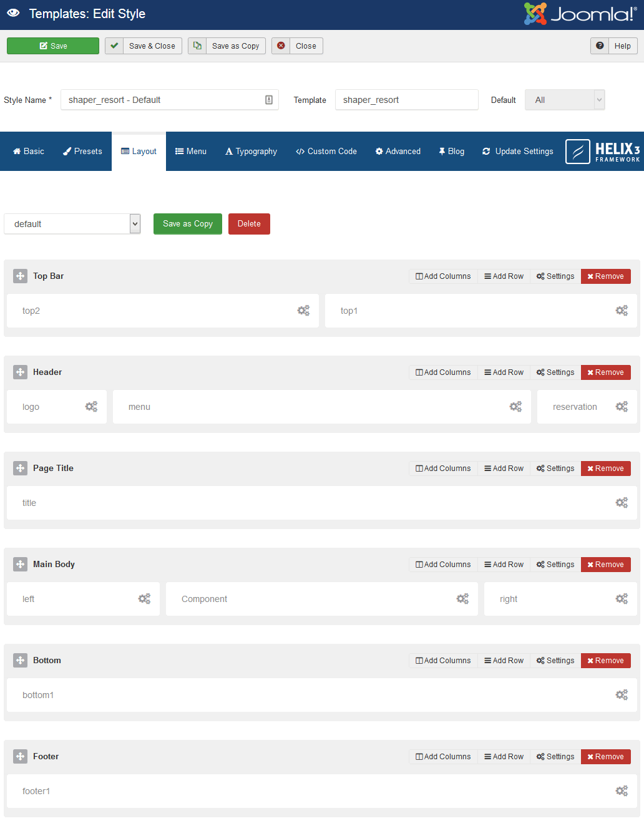This screenshot has height=821, width=644.
Task: Click the icon inside Style Name field
Action: [269, 100]
